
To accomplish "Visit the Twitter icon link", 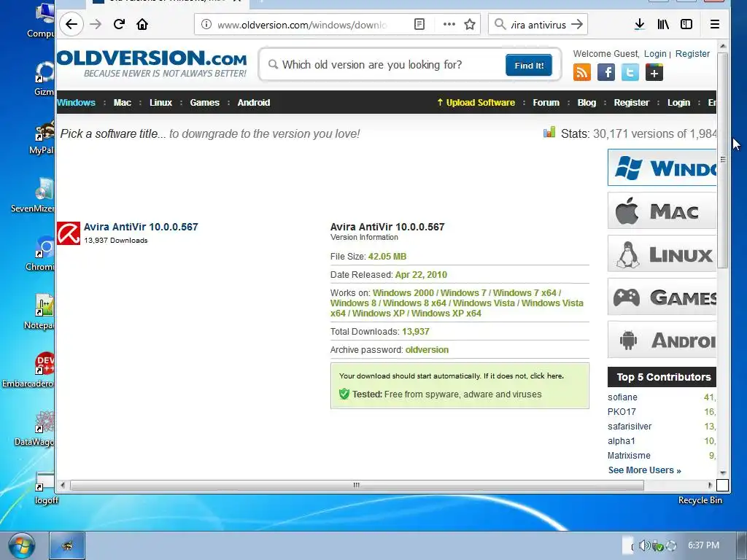I will click(630, 73).
